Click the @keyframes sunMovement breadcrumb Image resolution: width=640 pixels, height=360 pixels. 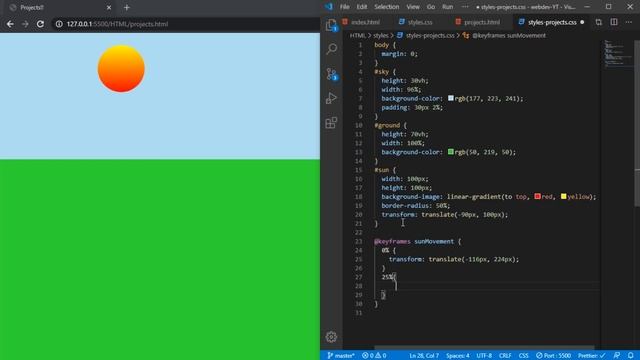[x=509, y=36]
